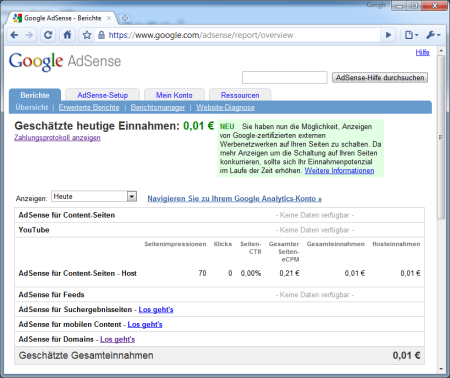Image resolution: width=450 pixels, height=378 pixels.
Task: Open the wrench settings menu
Action: tap(433, 35)
